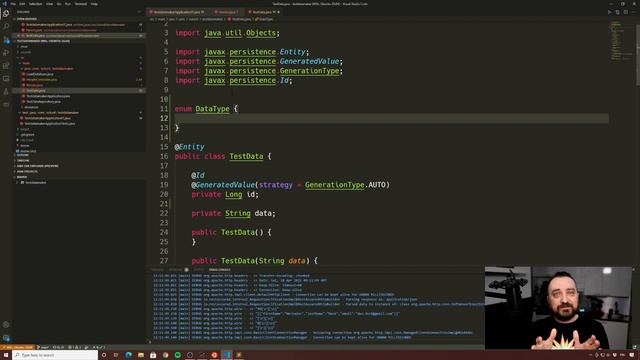Open the View menu
640x360 pixels.
click(49, 4)
